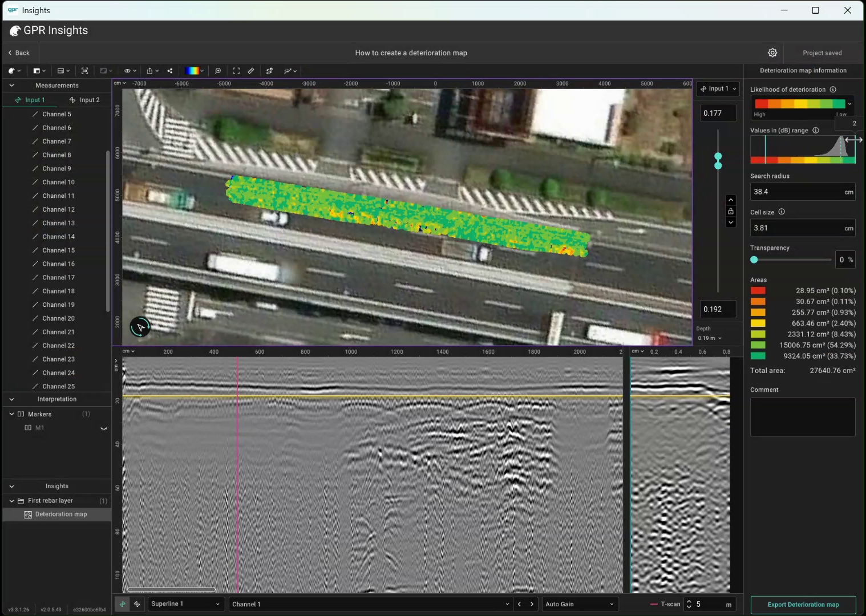Screen dimensions: 866x616
Task: Click inside the Comment text box
Action: (x=802, y=416)
